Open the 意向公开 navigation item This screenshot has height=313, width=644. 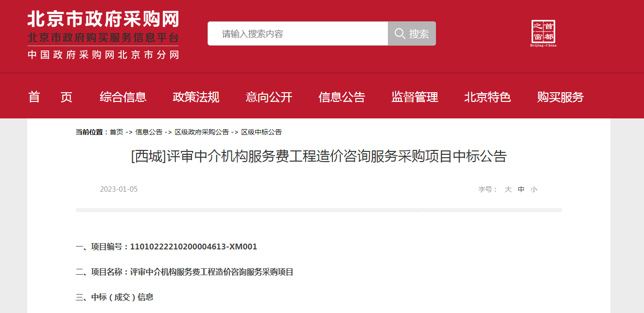click(269, 97)
